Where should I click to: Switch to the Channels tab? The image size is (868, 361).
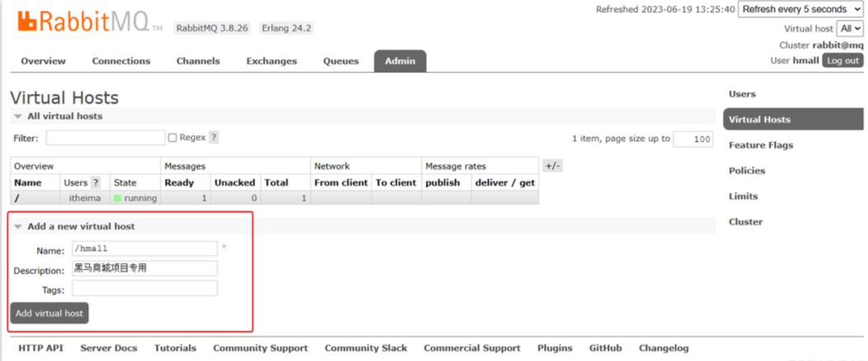(198, 61)
